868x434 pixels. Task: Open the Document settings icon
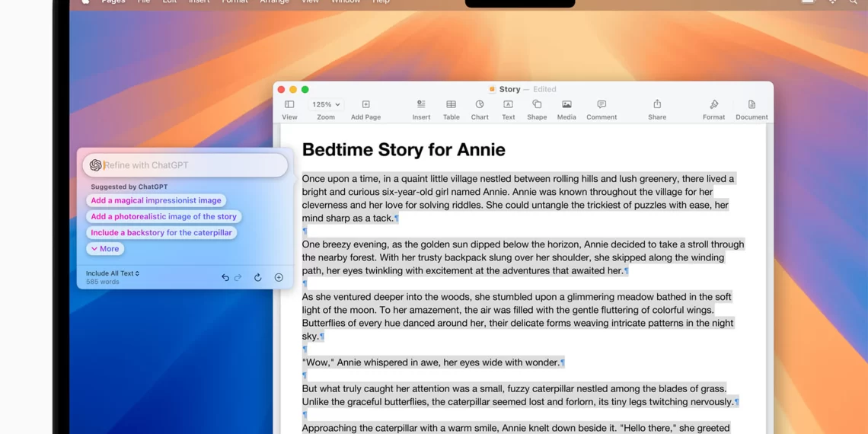[x=752, y=105]
